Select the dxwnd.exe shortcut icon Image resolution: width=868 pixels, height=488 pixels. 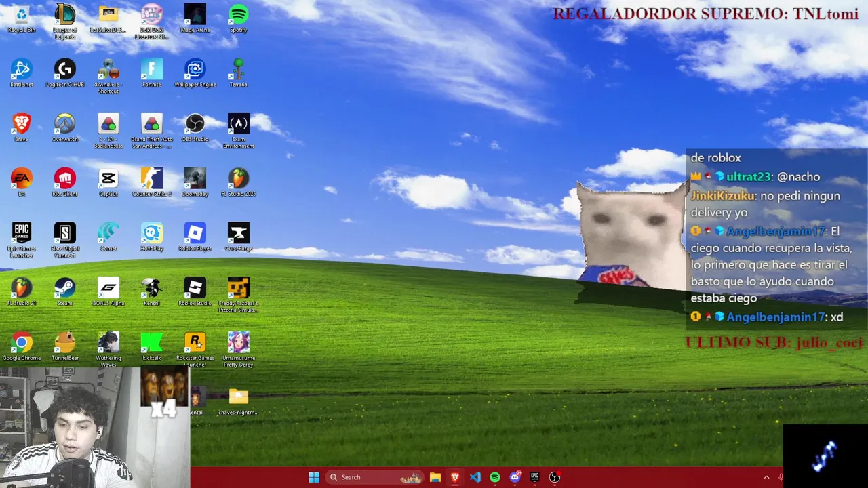(x=108, y=77)
